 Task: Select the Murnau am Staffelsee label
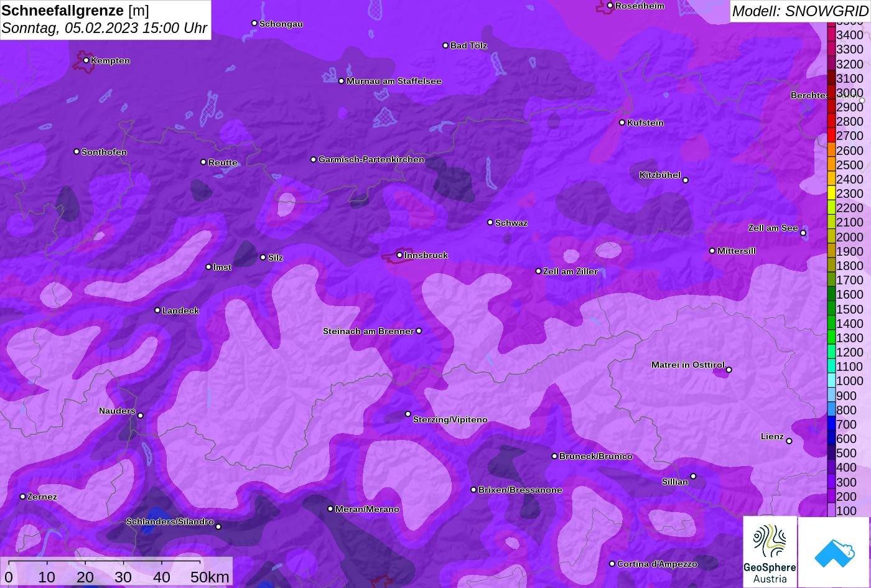tap(394, 81)
